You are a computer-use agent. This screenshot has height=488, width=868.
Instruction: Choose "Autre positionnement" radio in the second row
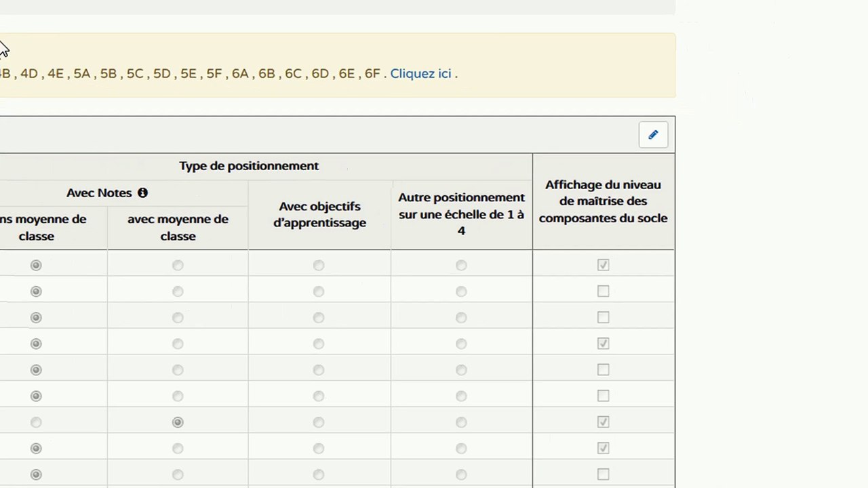(461, 291)
